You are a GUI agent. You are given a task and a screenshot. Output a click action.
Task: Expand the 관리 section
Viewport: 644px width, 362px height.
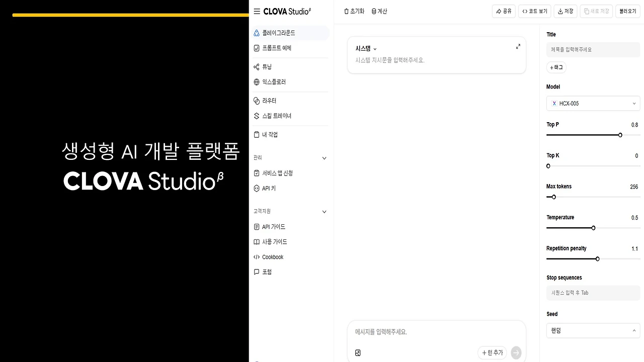(x=324, y=157)
